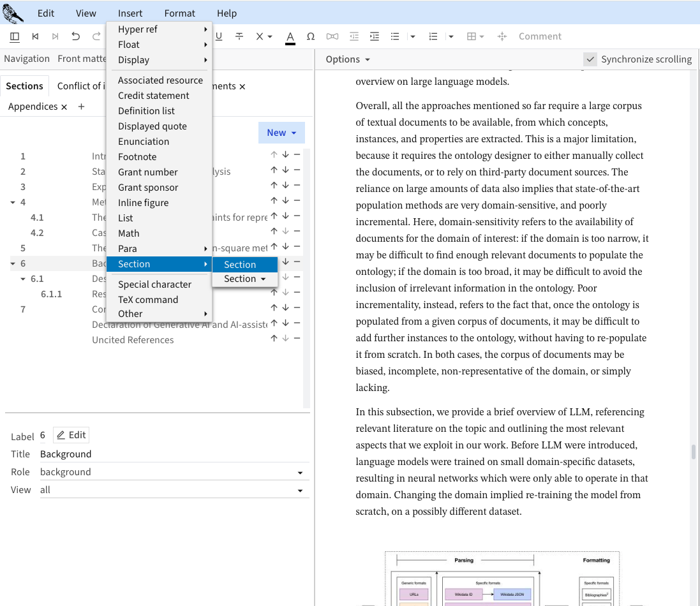Open the Options dropdown menu
700x606 pixels.
(348, 59)
